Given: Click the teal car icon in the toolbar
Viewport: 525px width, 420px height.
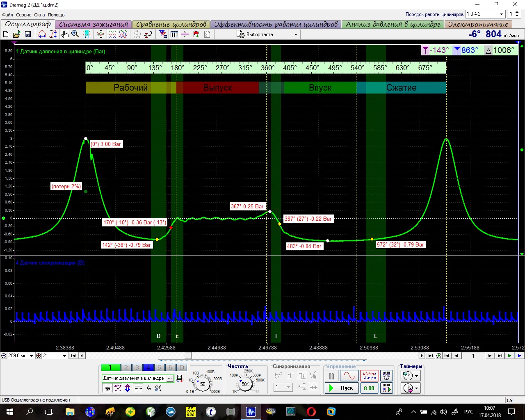Looking at the screenshot, I should point(87,34).
